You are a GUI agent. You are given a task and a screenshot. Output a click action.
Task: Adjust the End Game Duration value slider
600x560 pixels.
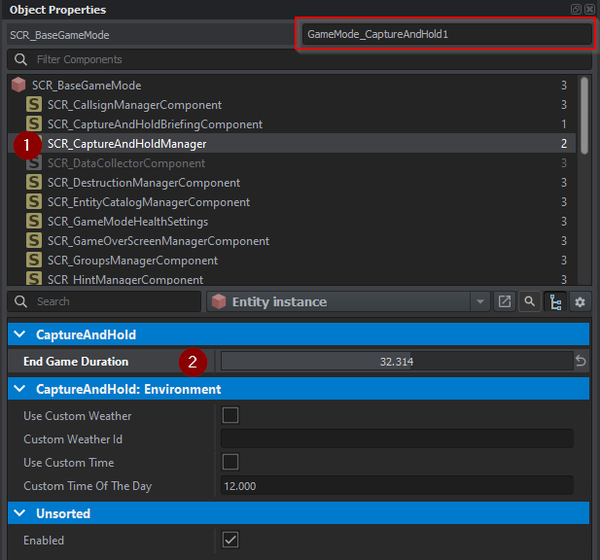coord(396,361)
